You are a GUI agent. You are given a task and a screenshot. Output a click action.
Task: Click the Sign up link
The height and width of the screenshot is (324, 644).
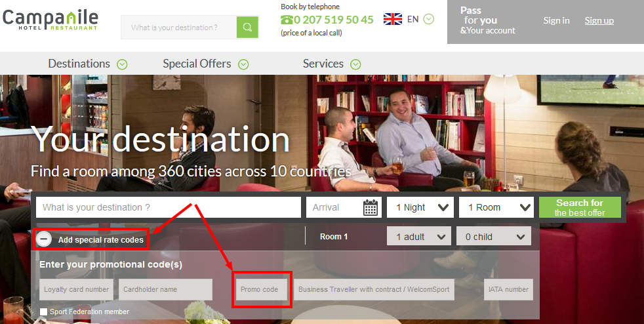tap(599, 20)
